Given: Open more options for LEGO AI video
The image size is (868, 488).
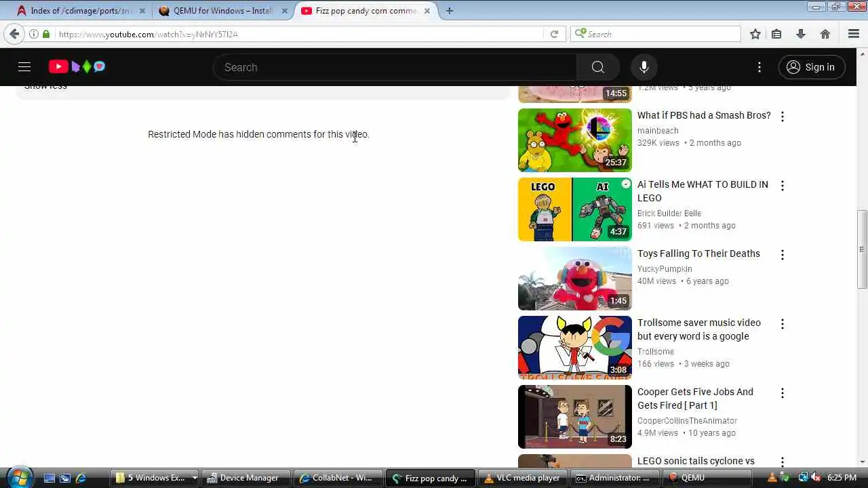Looking at the screenshot, I should 782,186.
